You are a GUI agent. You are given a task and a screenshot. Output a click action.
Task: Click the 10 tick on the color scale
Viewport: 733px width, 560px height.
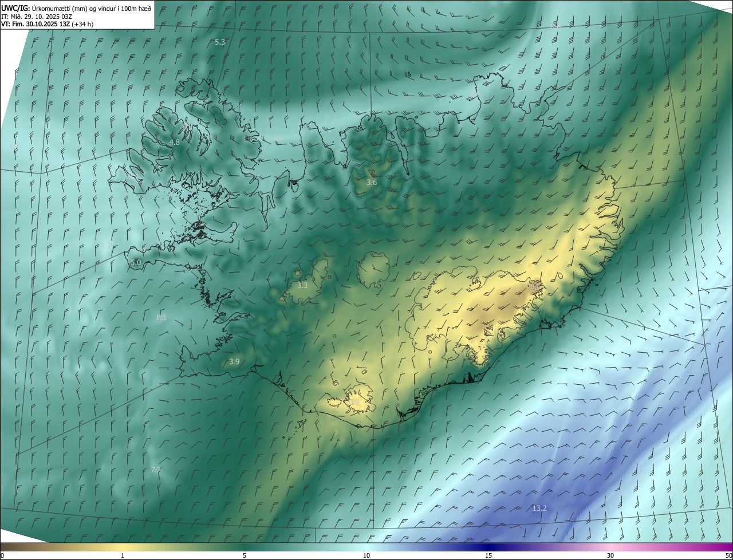tap(366, 555)
